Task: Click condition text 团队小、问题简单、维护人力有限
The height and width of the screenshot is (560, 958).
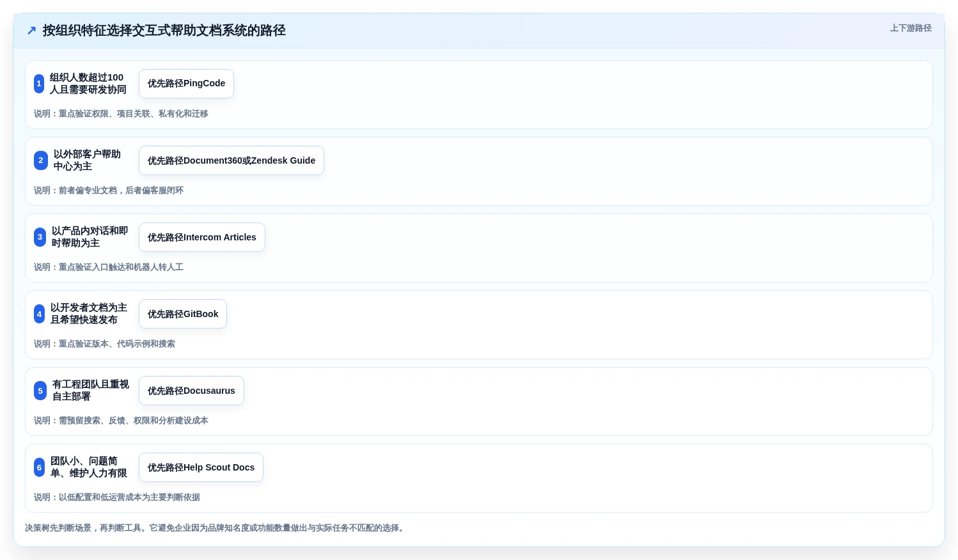Action: click(x=89, y=467)
